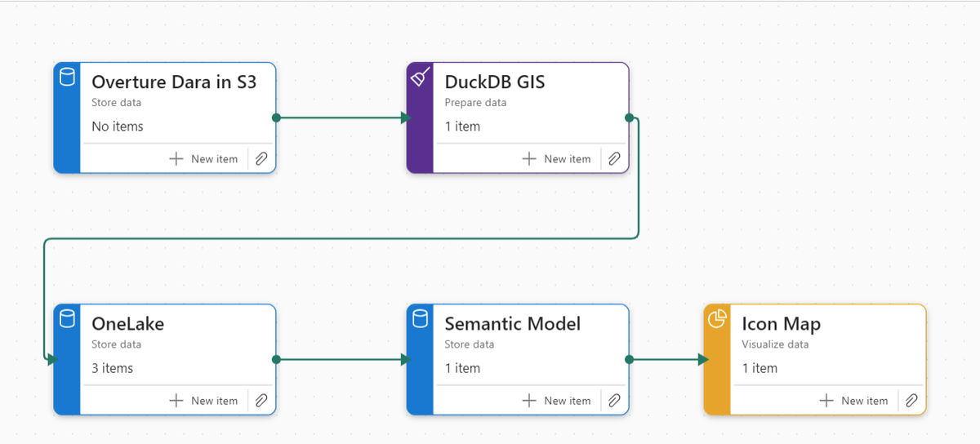This screenshot has height=444, width=980.
Task: Select the arrow connector entering OneLake card
Action: coord(53,359)
